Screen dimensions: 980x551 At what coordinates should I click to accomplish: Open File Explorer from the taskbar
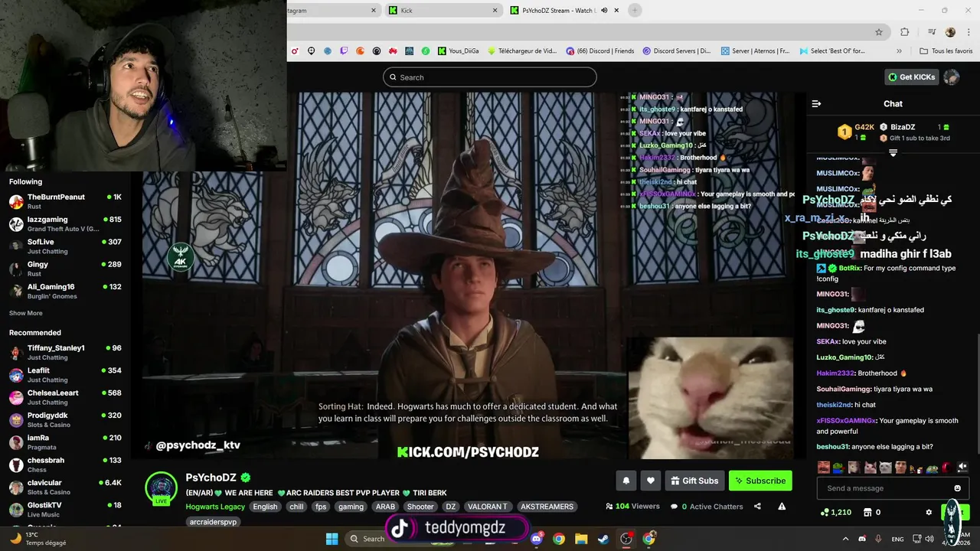(x=581, y=539)
